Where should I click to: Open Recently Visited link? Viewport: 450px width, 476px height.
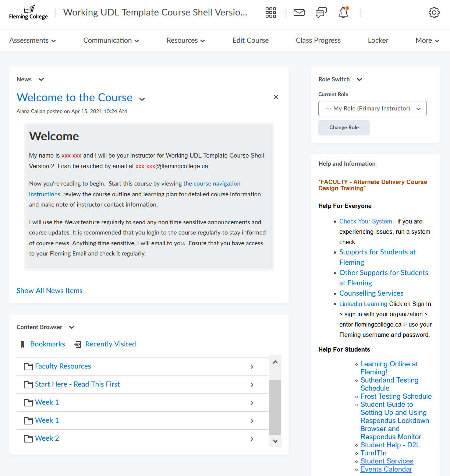pyautogui.click(x=111, y=344)
